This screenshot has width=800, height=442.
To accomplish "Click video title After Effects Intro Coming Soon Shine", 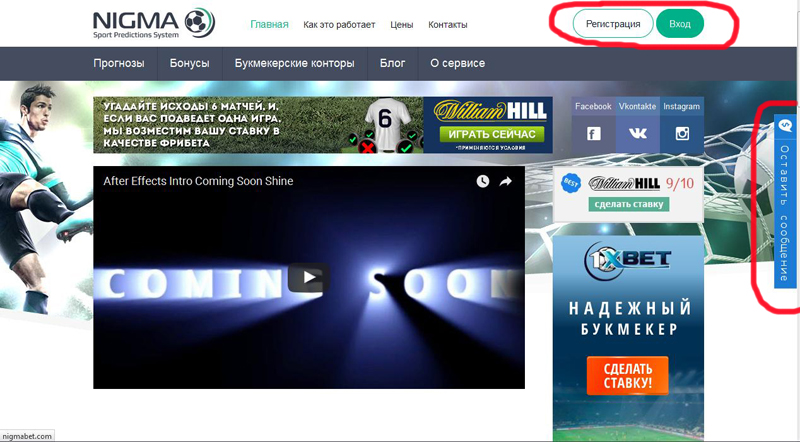I will pos(198,181).
